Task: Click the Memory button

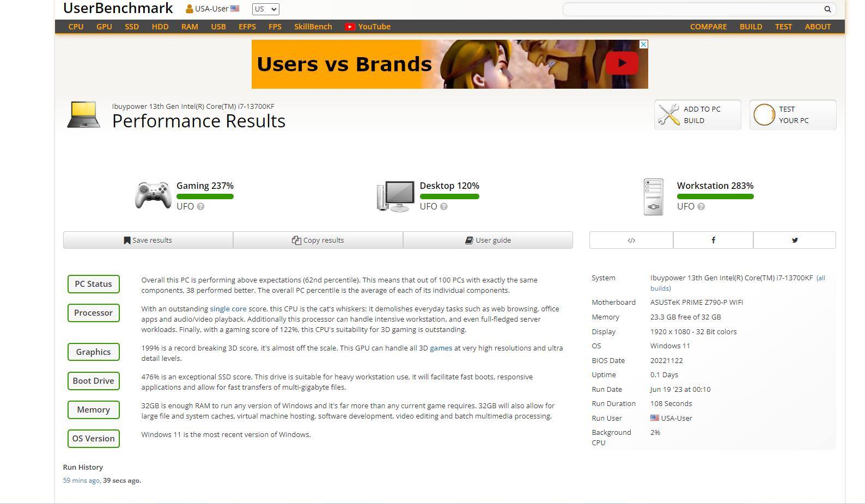Action: pyautogui.click(x=94, y=410)
